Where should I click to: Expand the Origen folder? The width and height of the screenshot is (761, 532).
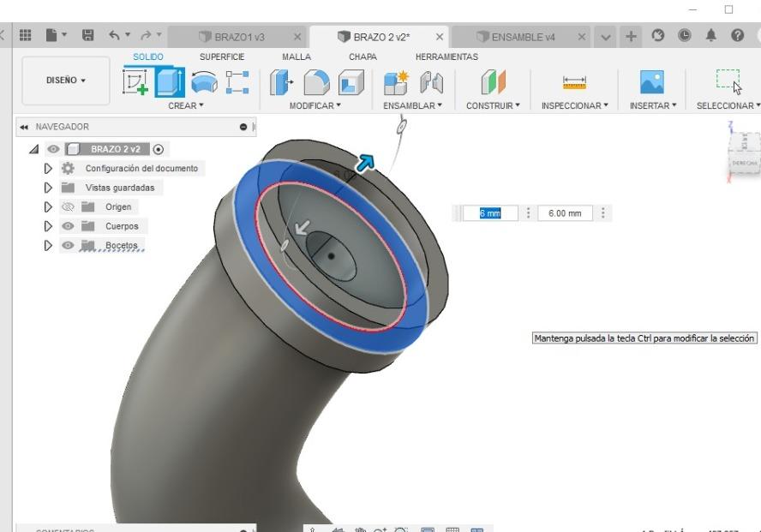pos(48,207)
